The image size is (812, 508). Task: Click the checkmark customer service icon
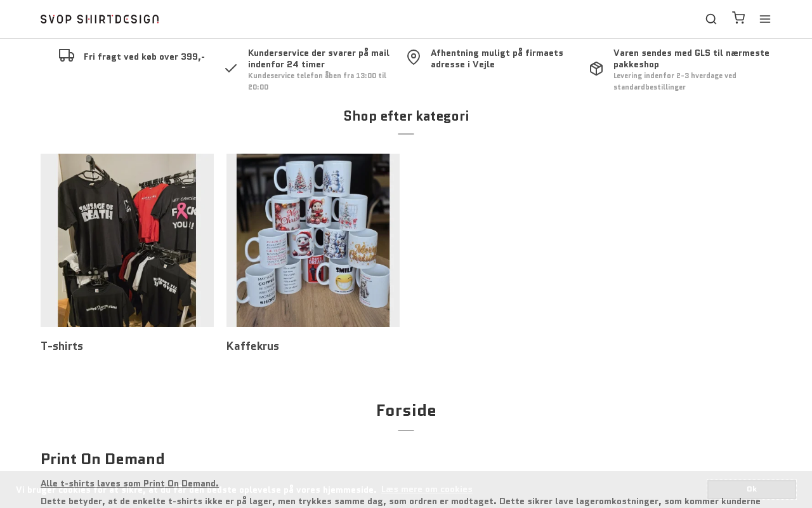pos(231,68)
